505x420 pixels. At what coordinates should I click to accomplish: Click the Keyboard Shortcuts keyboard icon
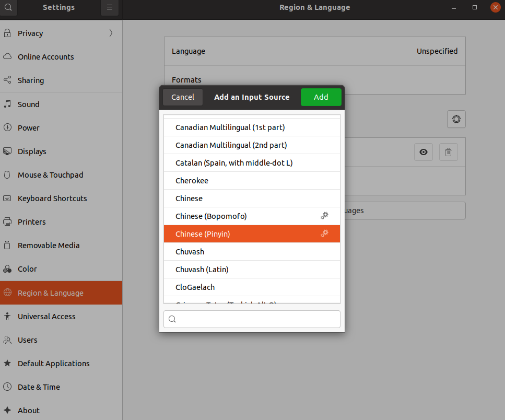(7, 198)
